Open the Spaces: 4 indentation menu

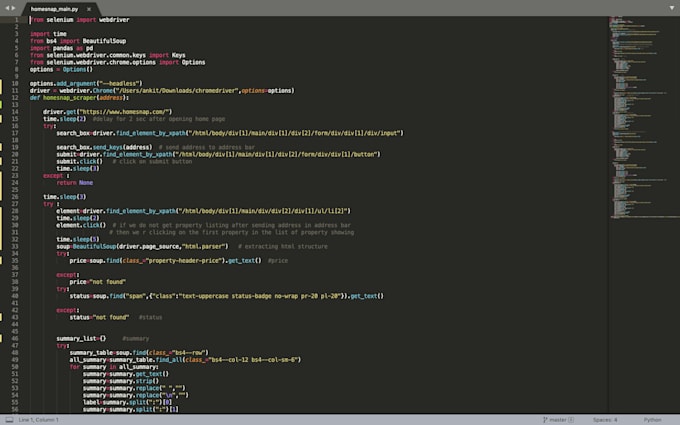(605, 419)
